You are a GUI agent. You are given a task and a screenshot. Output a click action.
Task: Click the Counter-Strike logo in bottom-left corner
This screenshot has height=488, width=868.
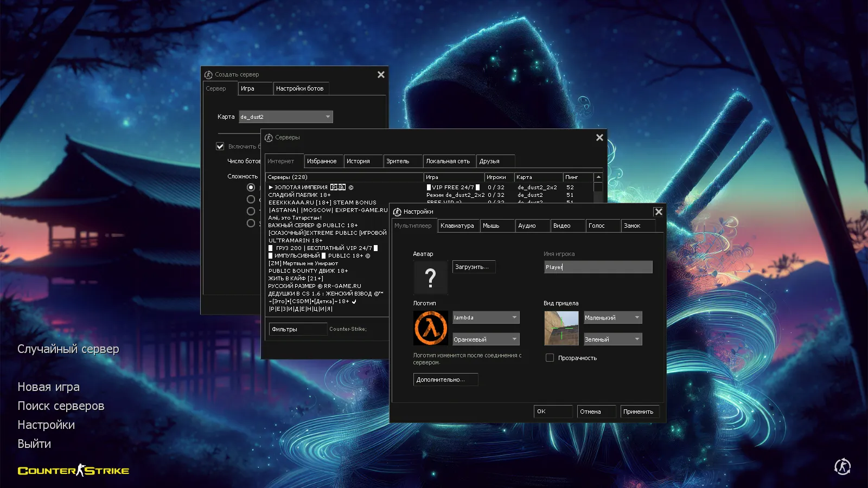[x=73, y=471]
